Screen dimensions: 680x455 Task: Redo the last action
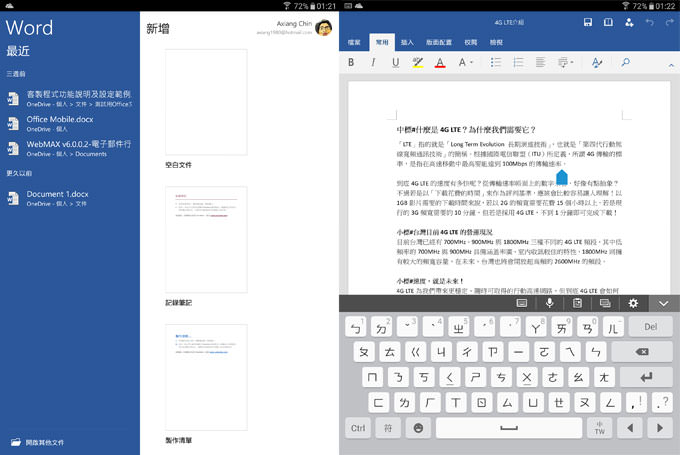(x=670, y=22)
